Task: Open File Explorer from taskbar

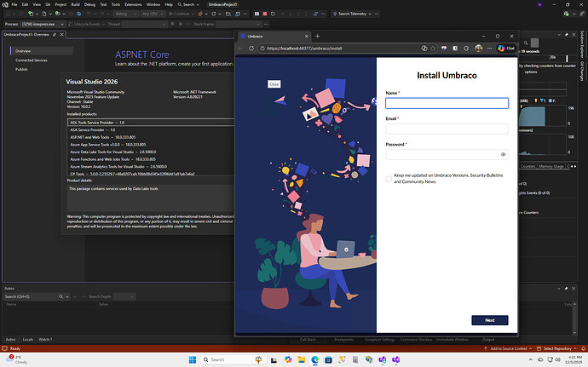Action: 302,360
